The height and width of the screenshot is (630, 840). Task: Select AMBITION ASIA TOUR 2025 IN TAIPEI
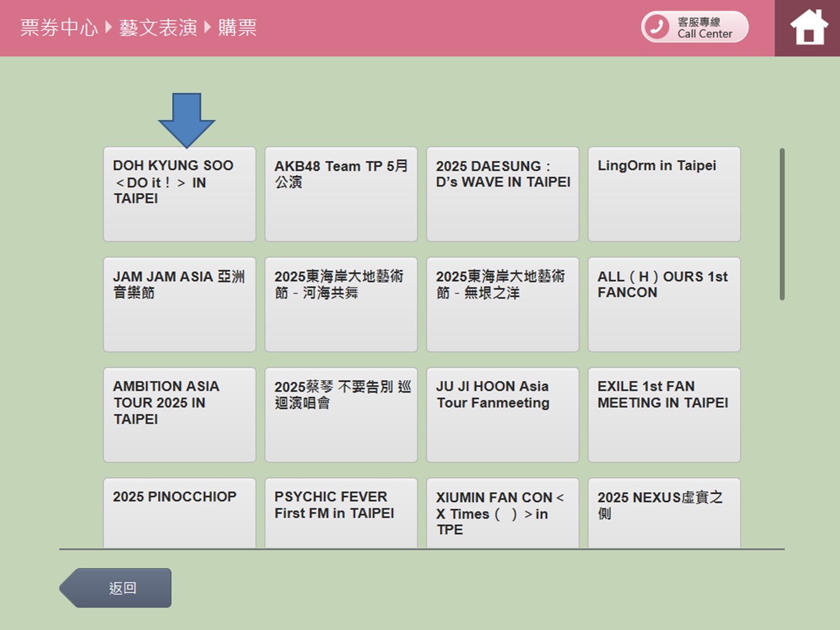(180, 415)
